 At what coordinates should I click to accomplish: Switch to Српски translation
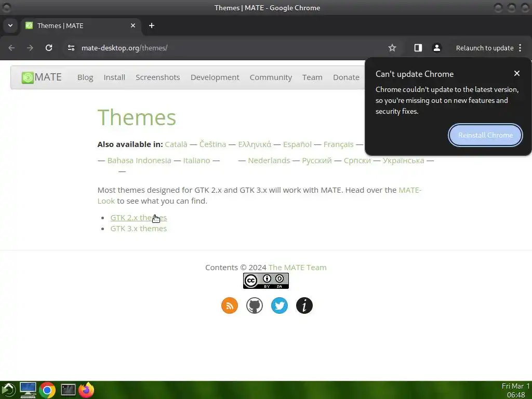pyautogui.click(x=357, y=161)
